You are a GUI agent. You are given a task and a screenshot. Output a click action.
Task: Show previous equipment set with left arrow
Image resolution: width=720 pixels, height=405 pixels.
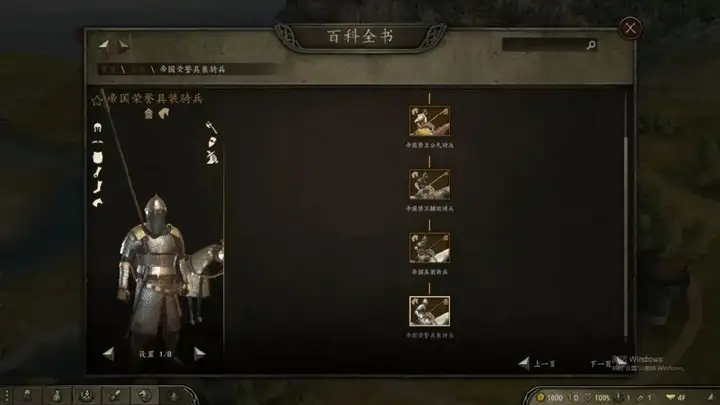pos(108,354)
